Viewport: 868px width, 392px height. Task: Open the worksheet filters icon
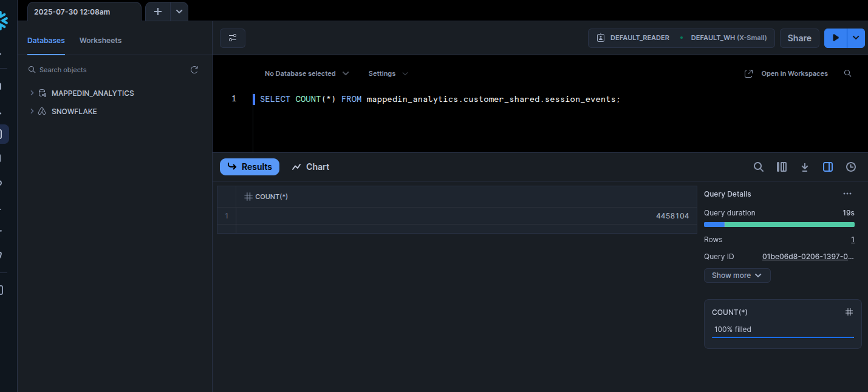coord(233,38)
